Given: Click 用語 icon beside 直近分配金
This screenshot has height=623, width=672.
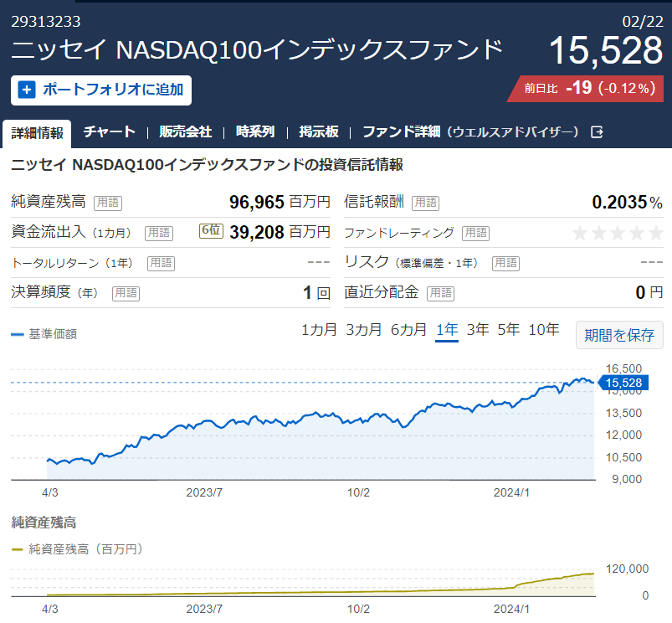Looking at the screenshot, I should click(440, 293).
